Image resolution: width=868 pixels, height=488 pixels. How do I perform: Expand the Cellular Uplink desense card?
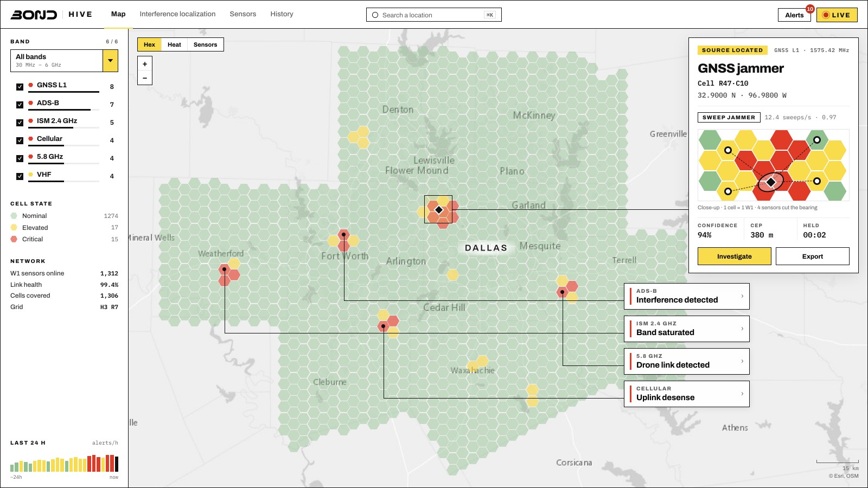(687, 394)
